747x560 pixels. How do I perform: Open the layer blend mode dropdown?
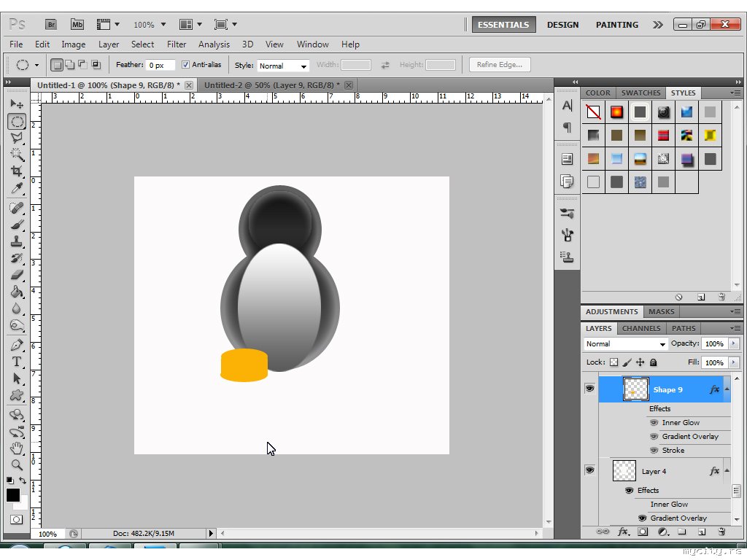[x=626, y=344]
